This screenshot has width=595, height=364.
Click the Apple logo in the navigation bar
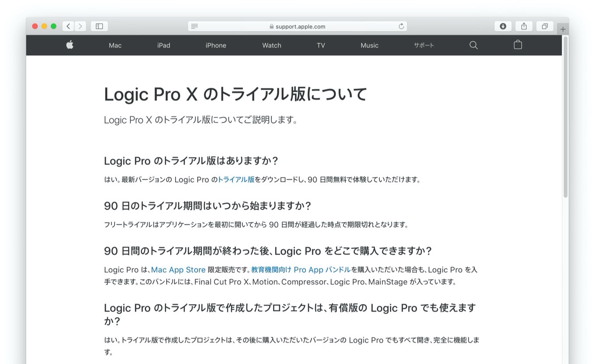point(70,45)
